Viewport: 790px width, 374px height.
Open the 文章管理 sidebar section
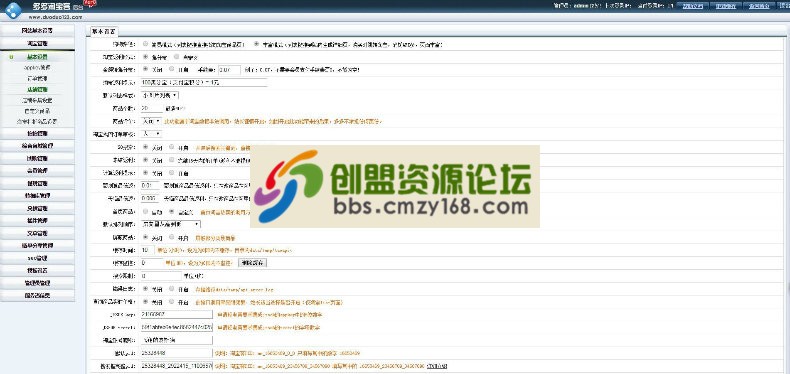pyautogui.click(x=37, y=233)
